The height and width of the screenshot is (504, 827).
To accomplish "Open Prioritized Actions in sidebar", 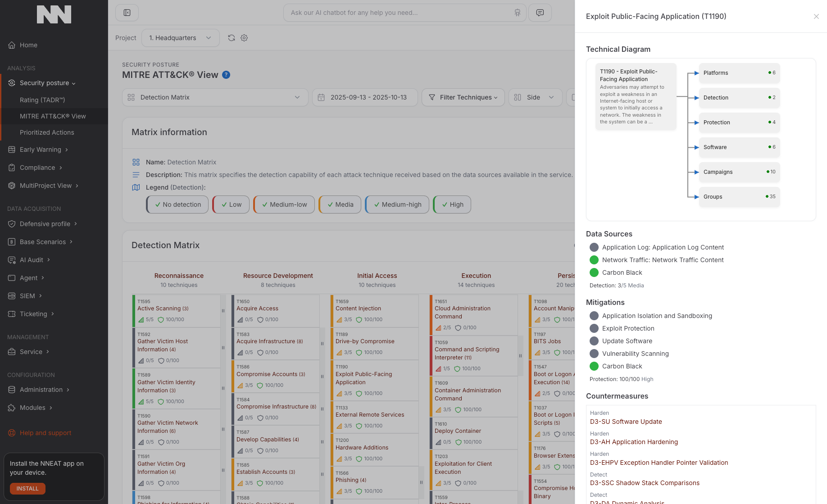I will (x=47, y=132).
